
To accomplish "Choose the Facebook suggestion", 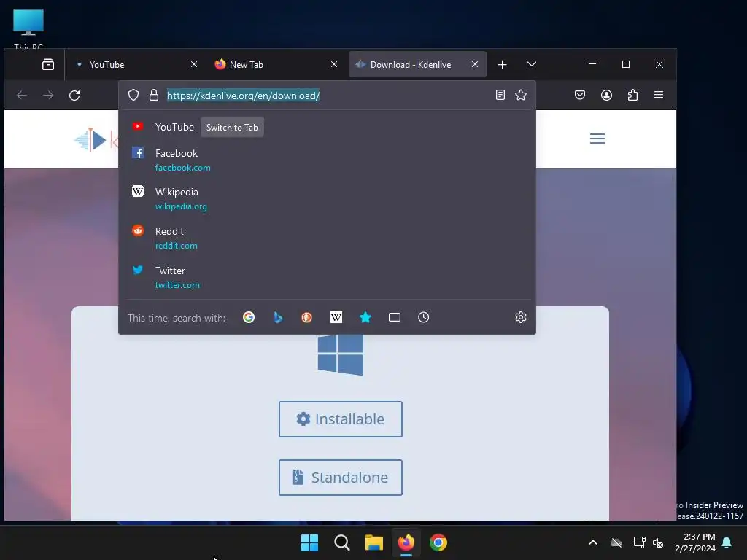I will [327, 160].
